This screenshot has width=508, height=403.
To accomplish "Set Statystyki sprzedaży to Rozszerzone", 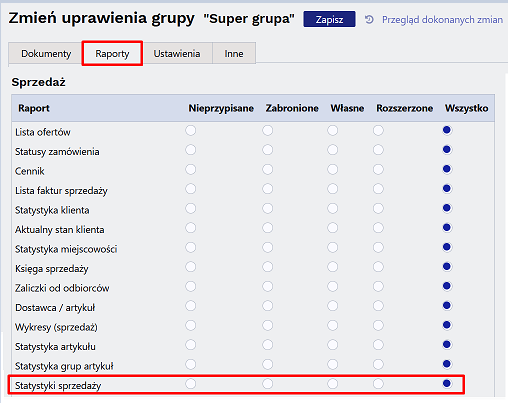I will click(378, 384).
